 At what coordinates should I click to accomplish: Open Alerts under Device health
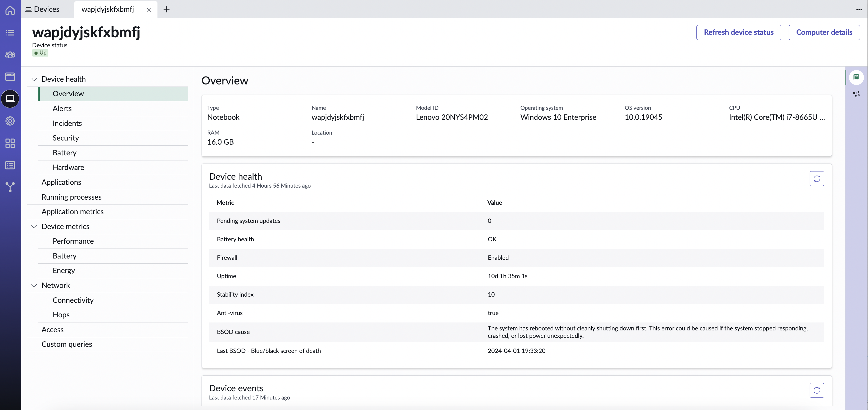coord(113,109)
